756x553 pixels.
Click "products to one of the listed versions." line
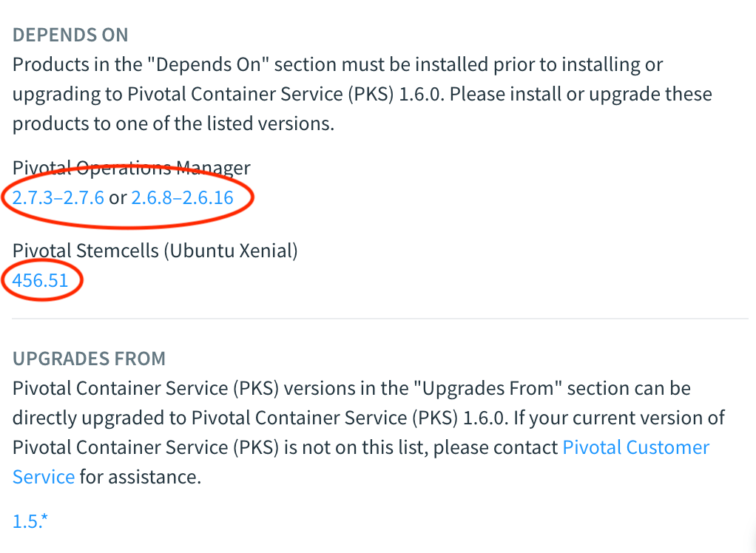pos(173,123)
